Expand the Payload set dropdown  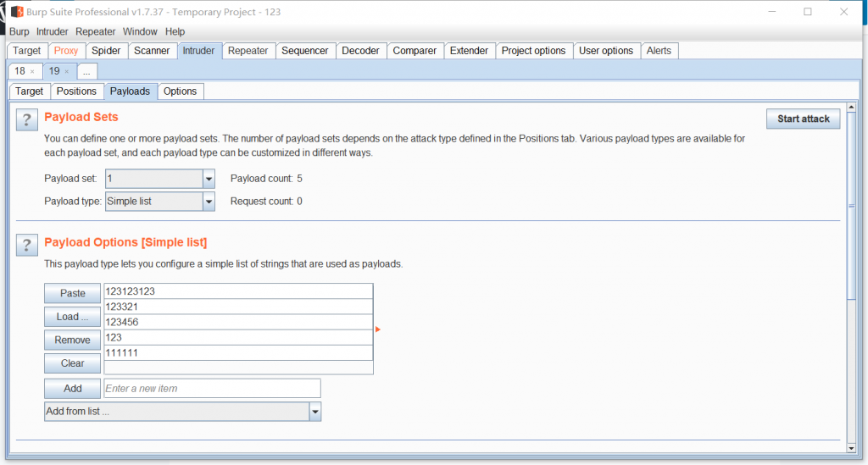click(209, 179)
